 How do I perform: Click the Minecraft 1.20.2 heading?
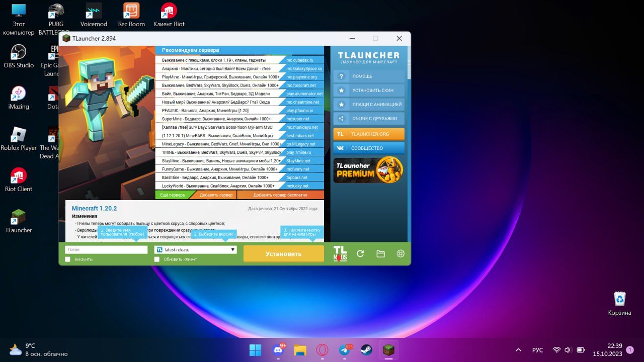(x=94, y=208)
